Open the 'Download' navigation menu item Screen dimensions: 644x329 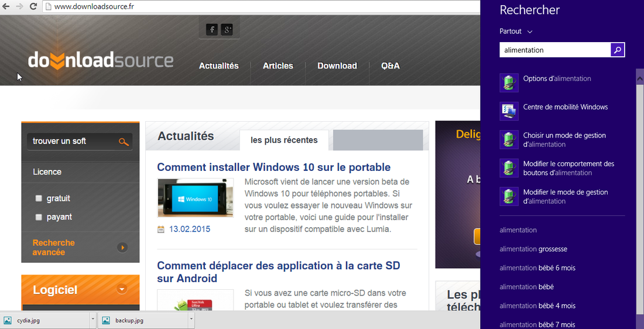point(337,66)
